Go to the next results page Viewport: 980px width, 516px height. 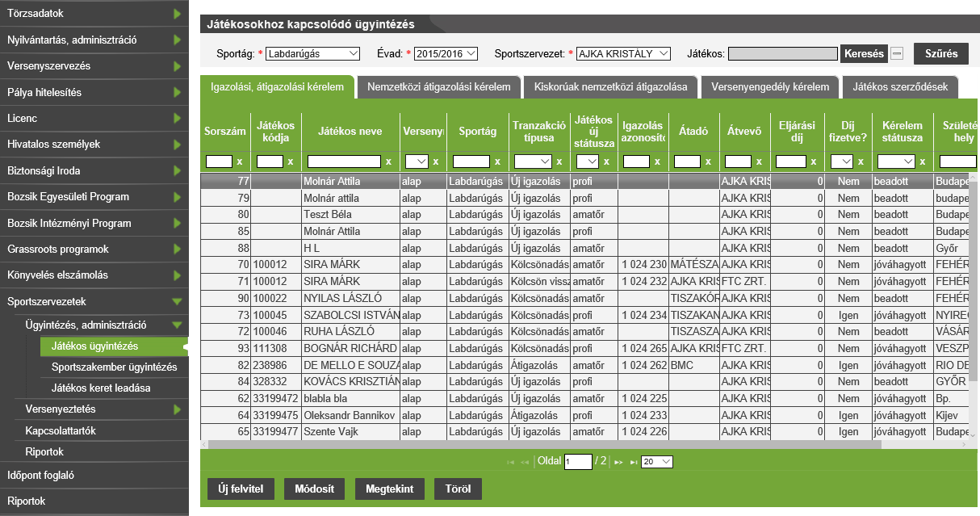click(x=619, y=462)
